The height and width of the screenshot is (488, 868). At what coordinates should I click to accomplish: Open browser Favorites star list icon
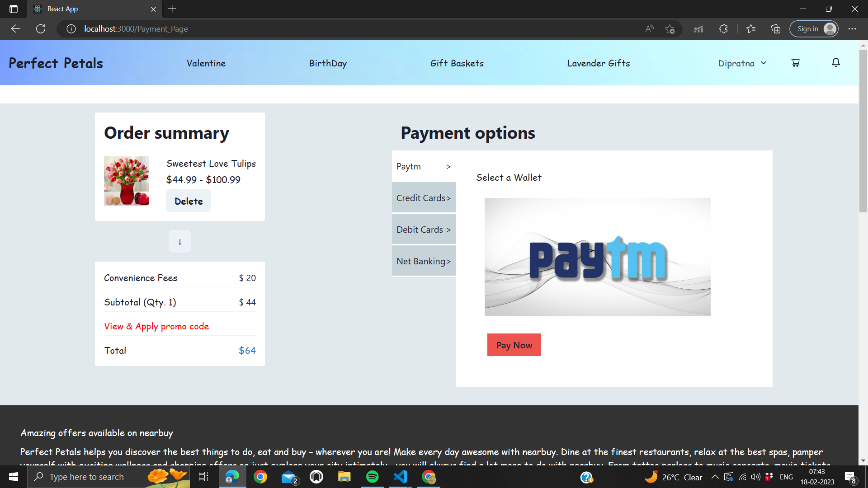(751, 29)
